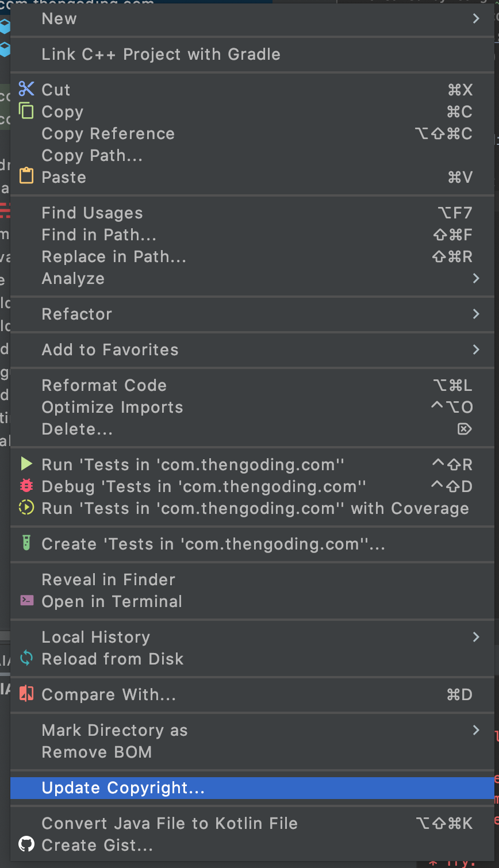Click the Compare With icon
Screen dimensions: 499x868
click(26, 694)
